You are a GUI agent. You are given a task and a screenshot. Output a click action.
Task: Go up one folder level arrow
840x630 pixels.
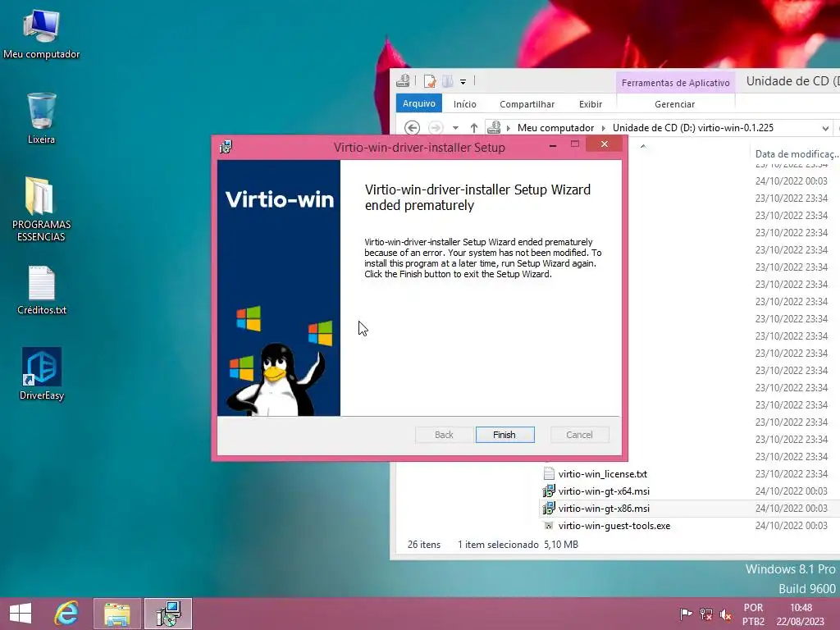(473, 127)
